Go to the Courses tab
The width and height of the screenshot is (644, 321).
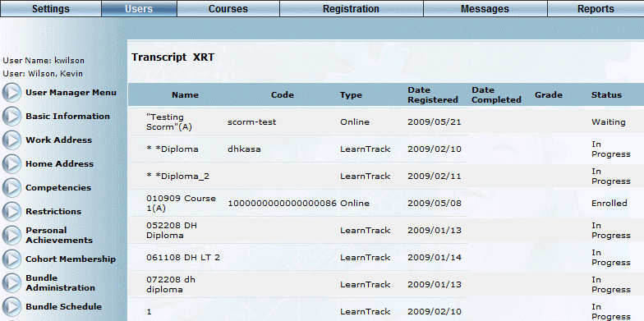tap(228, 8)
